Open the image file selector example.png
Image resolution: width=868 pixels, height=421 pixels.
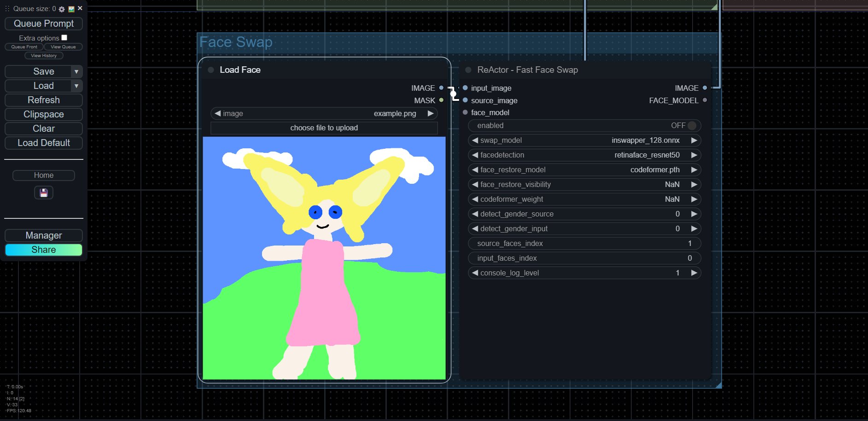(x=324, y=114)
